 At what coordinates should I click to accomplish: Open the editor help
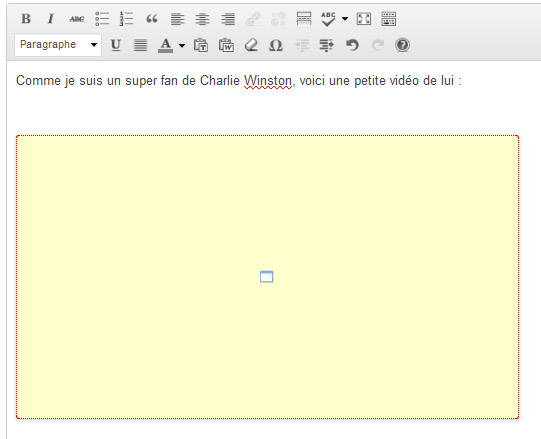pyautogui.click(x=402, y=45)
